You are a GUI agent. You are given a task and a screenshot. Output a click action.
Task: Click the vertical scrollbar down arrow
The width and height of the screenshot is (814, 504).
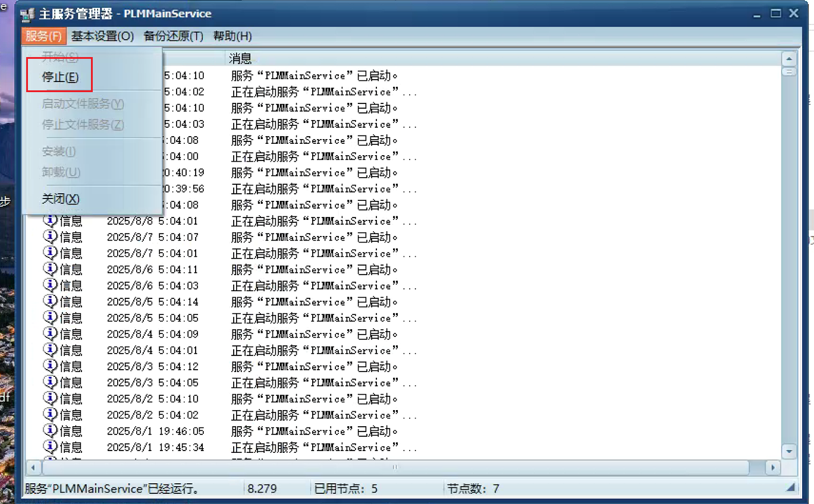[x=789, y=452]
